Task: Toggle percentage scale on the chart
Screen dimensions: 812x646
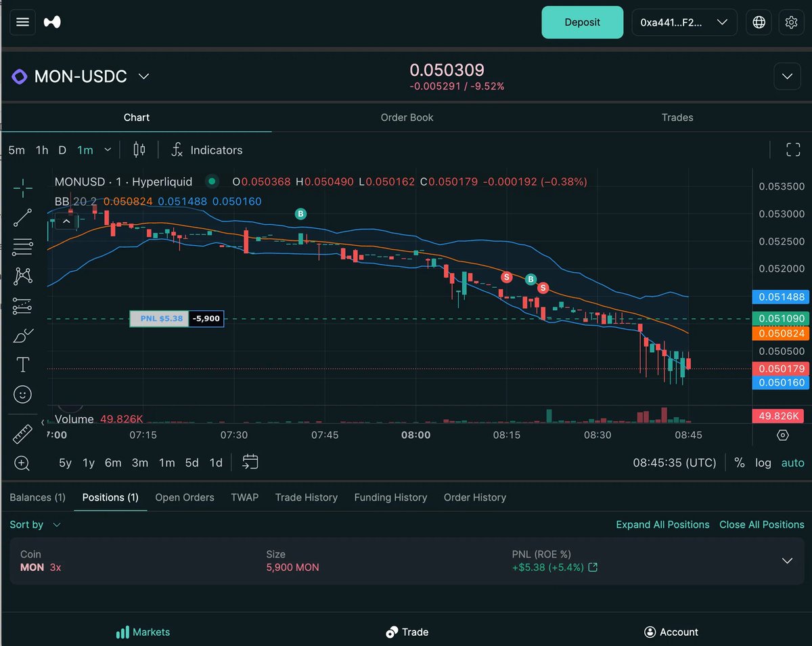Action: pyautogui.click(x=739, y=462)
